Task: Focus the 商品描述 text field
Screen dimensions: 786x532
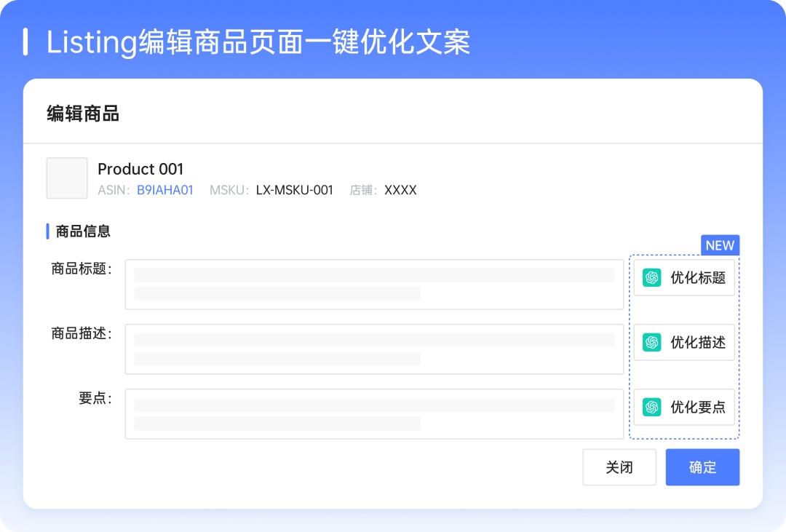Action: 374,349
